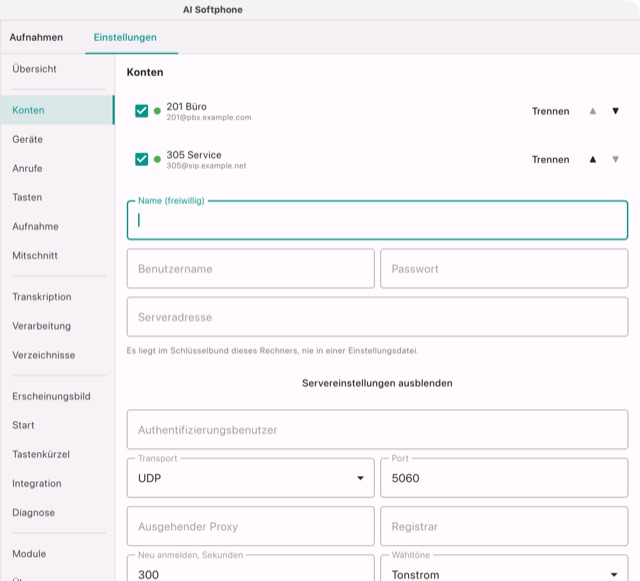This screenshot has height=581, width=640.
Task: Open Aufnahme settings section
Action: click(x=58, y=226)
